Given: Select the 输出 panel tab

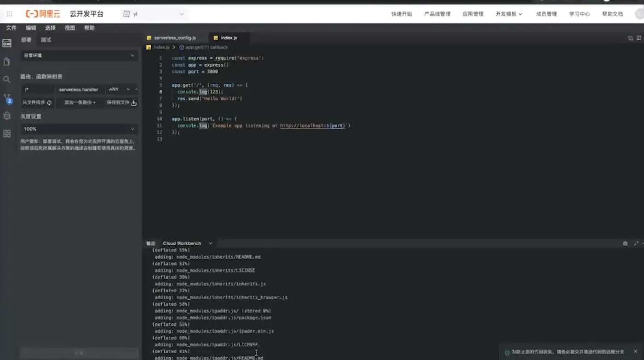Looking at the screenshot, I should (151, 244).
